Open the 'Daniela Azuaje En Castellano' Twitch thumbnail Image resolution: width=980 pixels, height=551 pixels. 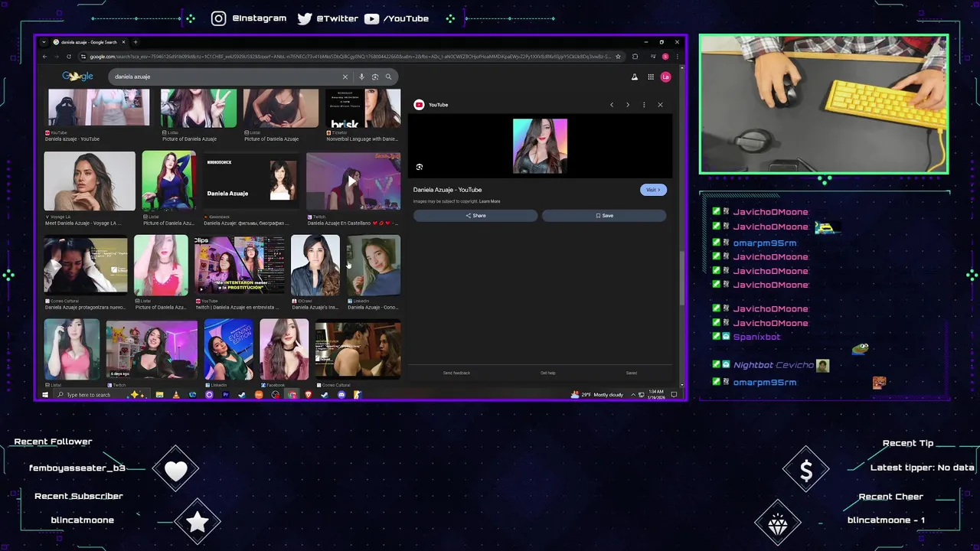pos(353,181)
